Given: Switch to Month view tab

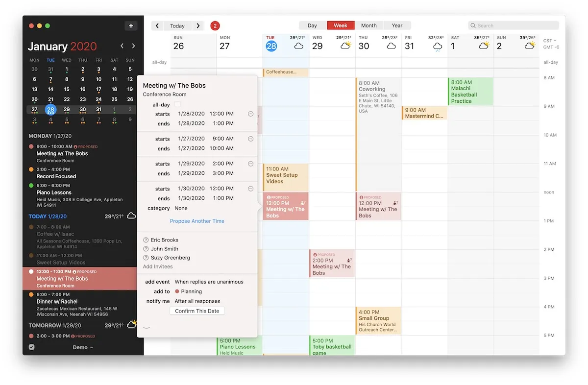Looking at the screenshot, I should coord(368,25).
